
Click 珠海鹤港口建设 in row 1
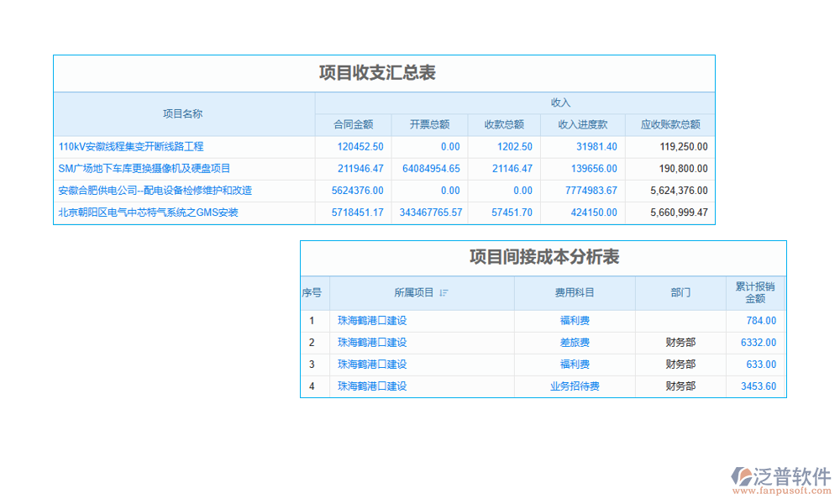[x=372, y=320]
